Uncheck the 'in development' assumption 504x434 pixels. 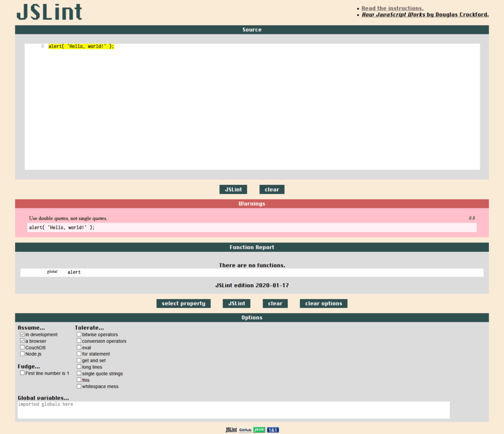[x=22, y=334]
